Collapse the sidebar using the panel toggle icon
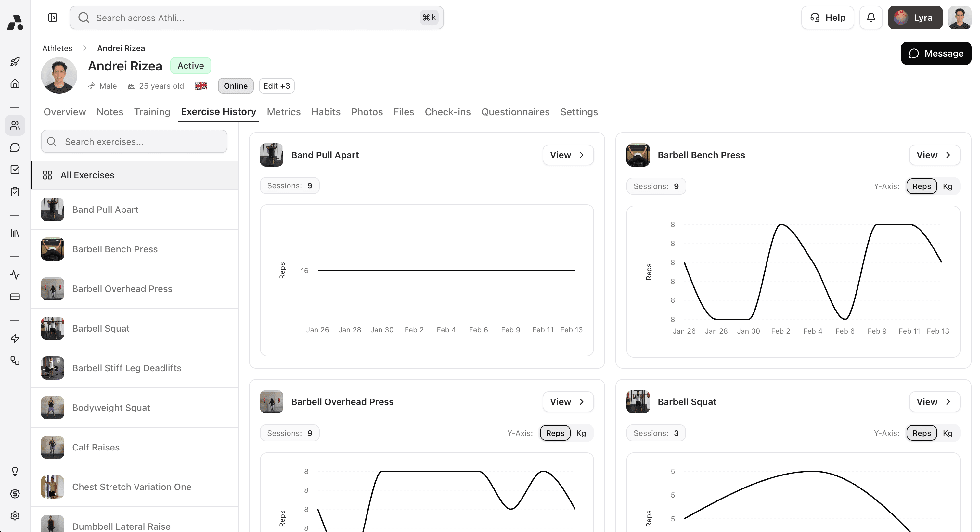 (53, 18)
